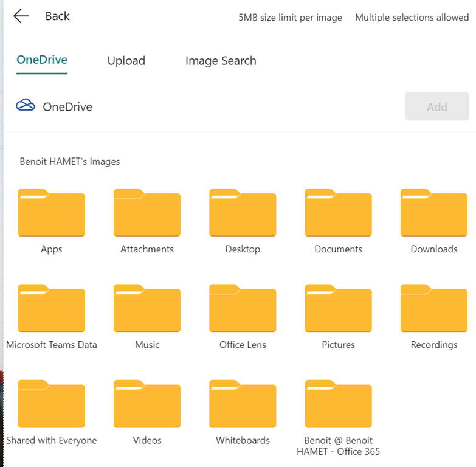Select the OneDrive tab

(42, 60)
